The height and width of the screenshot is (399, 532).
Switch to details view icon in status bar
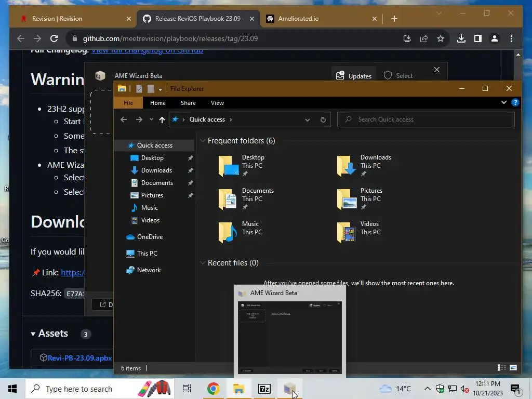pyautogui.click(x=501, y=368)
